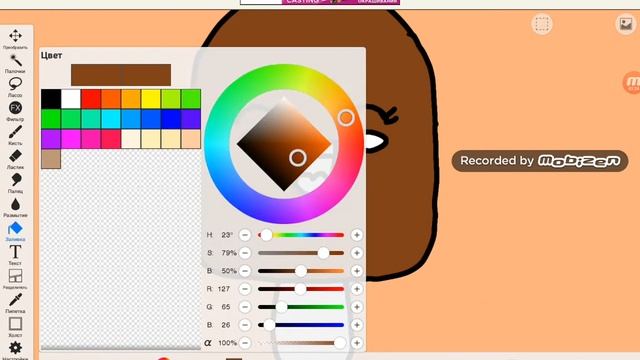640x360 pixels.
Task: Click the Цвет panel title
Action: point(51,55)
